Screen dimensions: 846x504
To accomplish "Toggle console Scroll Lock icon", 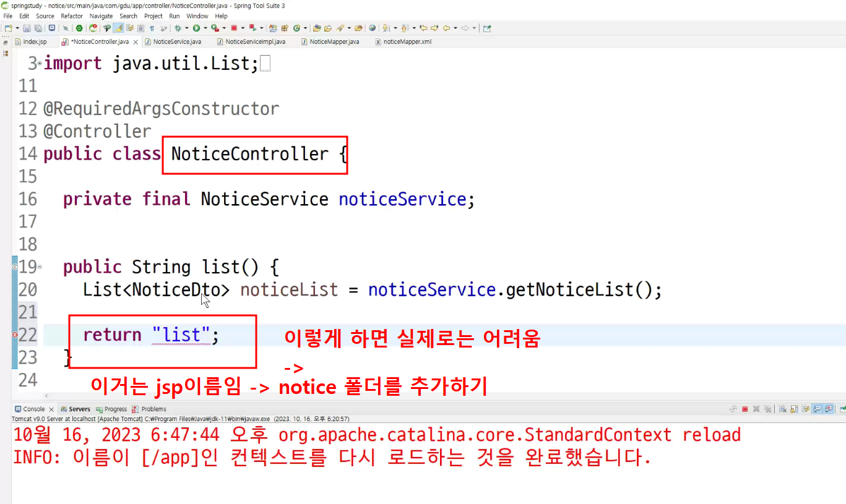I will pyautogui.click(x=794, y=409).
